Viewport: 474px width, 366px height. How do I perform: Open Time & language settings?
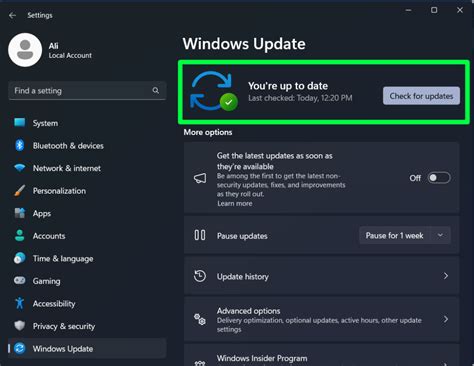tap(87, 258)
